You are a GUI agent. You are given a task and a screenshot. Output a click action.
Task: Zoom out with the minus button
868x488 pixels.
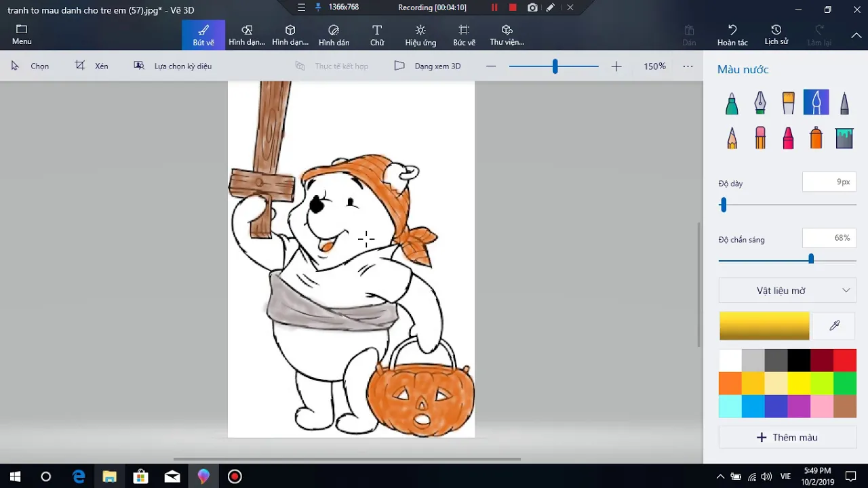pyautogui.click(x=491, y=66)
